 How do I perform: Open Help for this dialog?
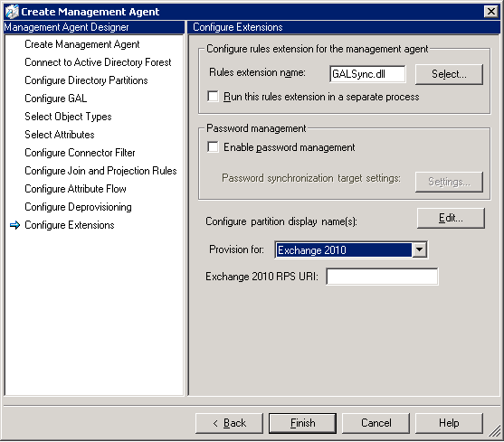[x=449, y=423]
